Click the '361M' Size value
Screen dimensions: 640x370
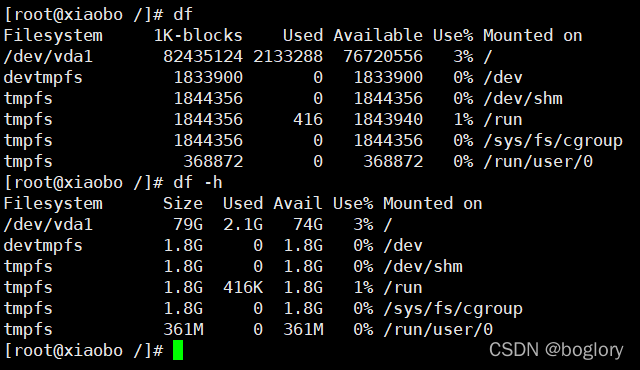183,330
